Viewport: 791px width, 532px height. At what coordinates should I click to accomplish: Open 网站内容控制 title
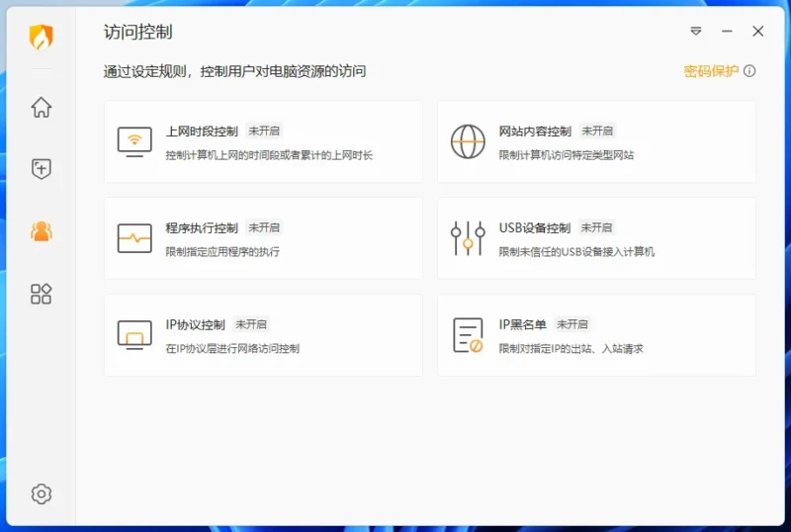pyautogui.click(x=535, y=132)
